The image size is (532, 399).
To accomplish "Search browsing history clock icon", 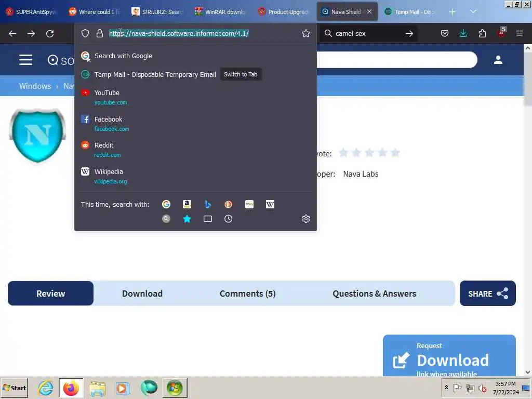I will [229, 219].
